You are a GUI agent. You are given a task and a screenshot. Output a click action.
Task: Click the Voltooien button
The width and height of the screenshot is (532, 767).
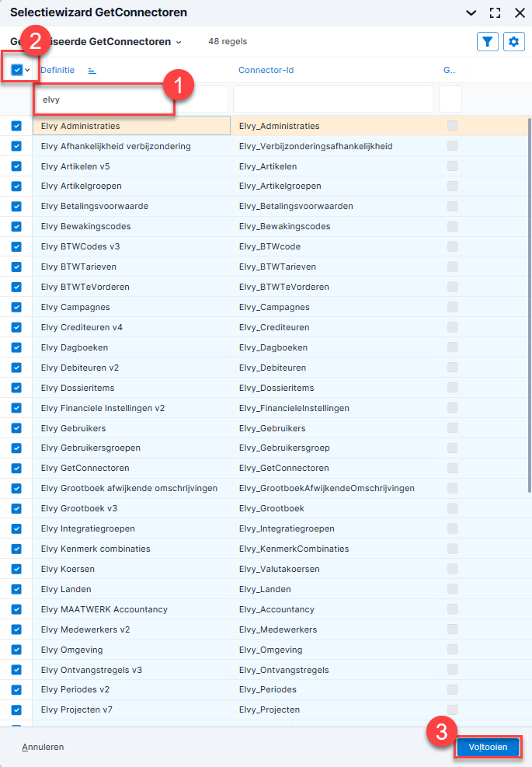(488, 747)
